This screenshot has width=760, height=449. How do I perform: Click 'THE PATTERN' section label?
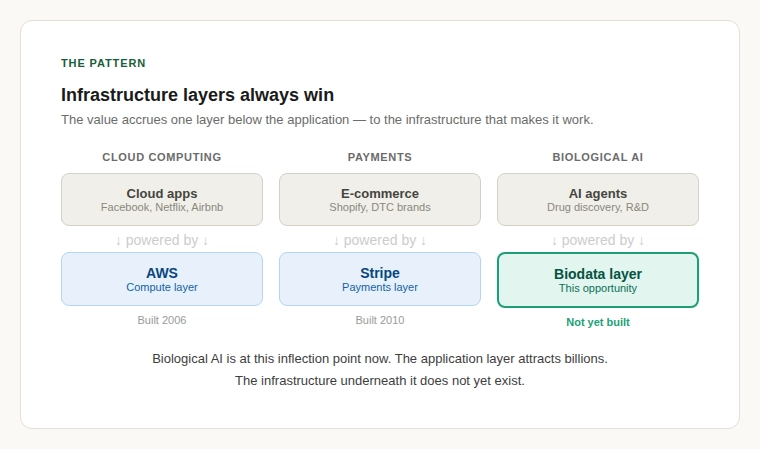tap(103, 63)
